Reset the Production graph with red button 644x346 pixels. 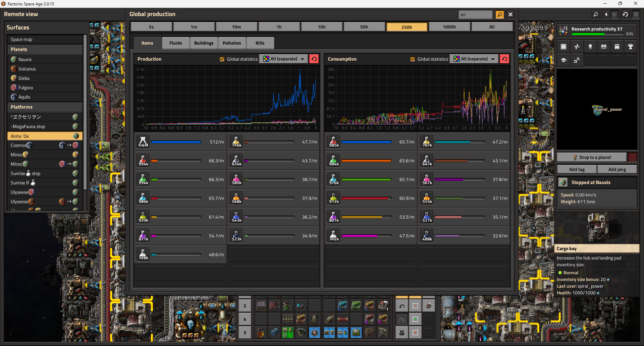click(314, 59)
